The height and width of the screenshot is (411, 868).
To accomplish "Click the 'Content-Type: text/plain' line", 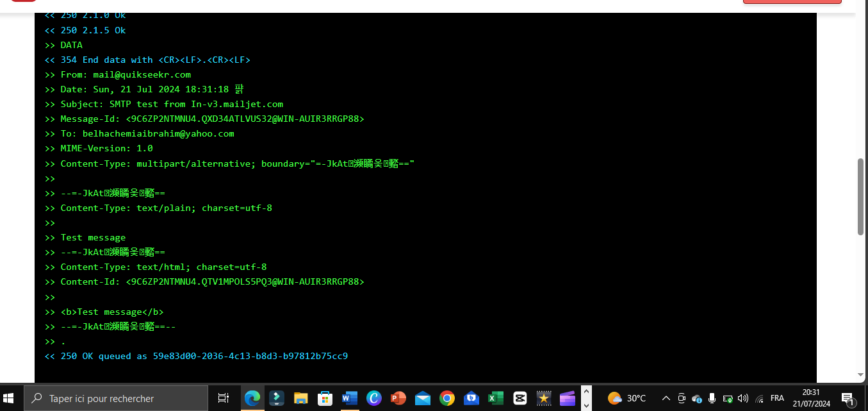I will pyautogui.click(x=158, y=208).
